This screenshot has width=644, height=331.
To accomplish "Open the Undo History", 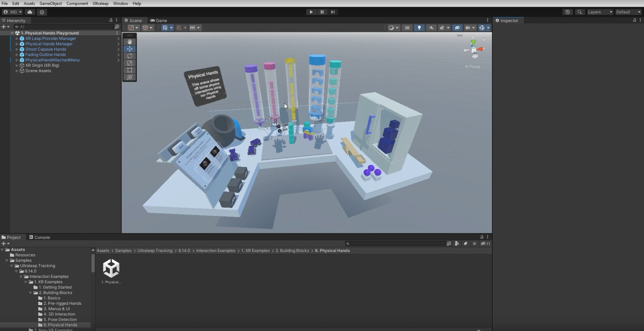I will click(x=568, y=12).
